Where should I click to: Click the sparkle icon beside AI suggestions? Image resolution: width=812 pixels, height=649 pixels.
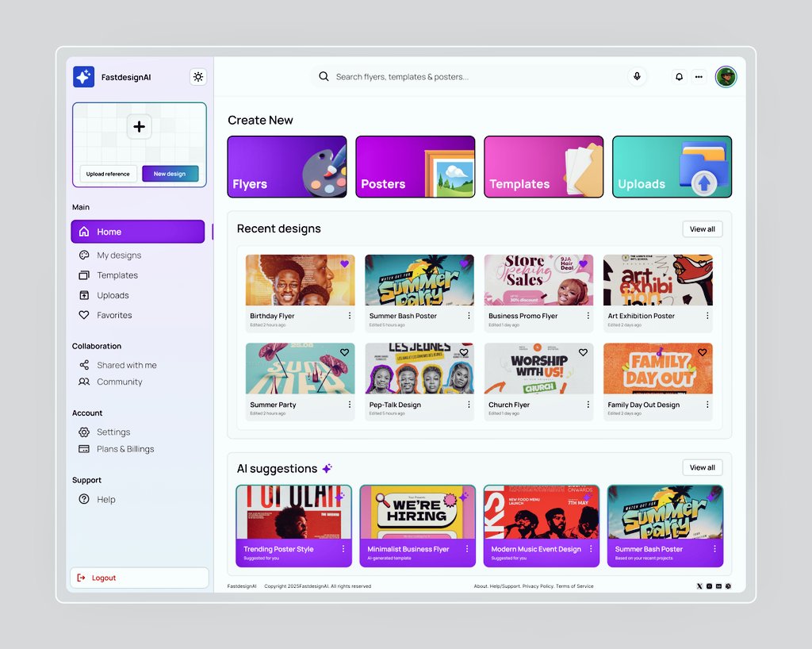pos(327,468)
